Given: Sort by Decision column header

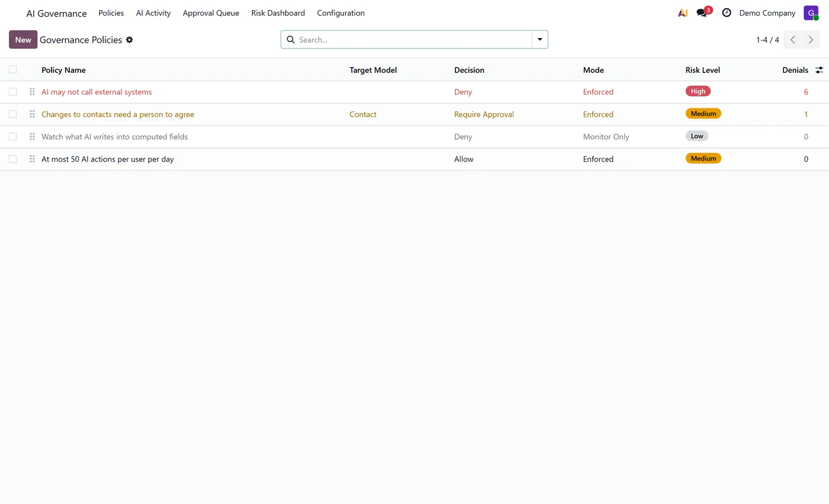Looking at the screenshot, I should click(x=469, y=70).
